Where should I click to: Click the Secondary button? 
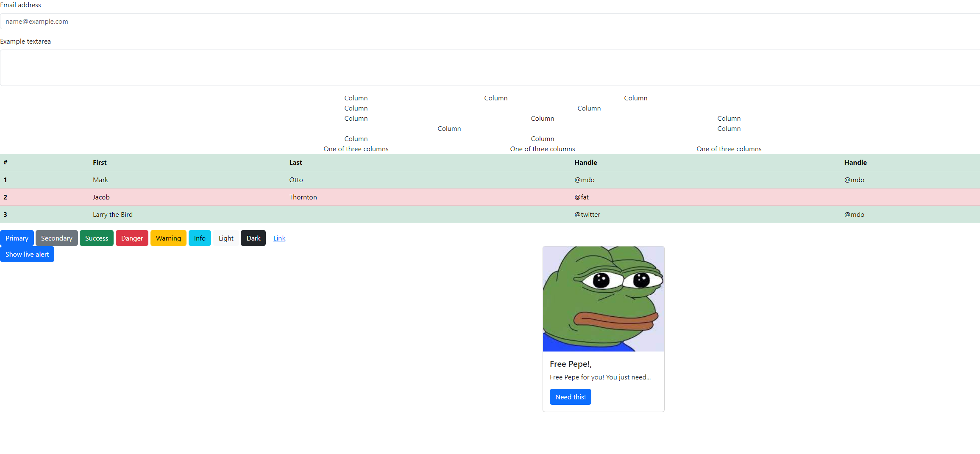57,238
